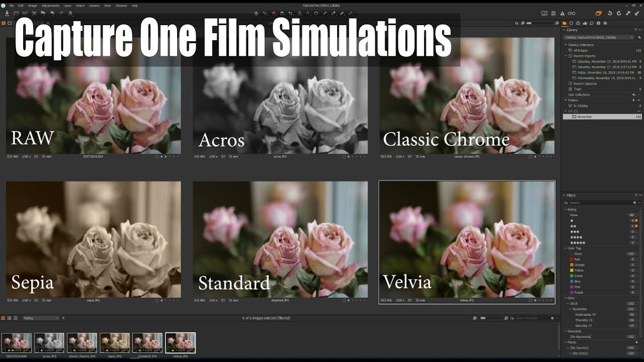Filter by three-star rating toggle
This screenshot has width=644, height=362.
point(636,232)
